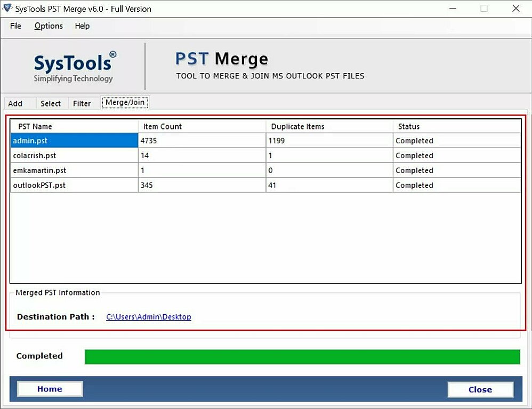This screenshot has height=409, width=532.
Task: Select the Merge/Join tab
Action: pos(125,102)
